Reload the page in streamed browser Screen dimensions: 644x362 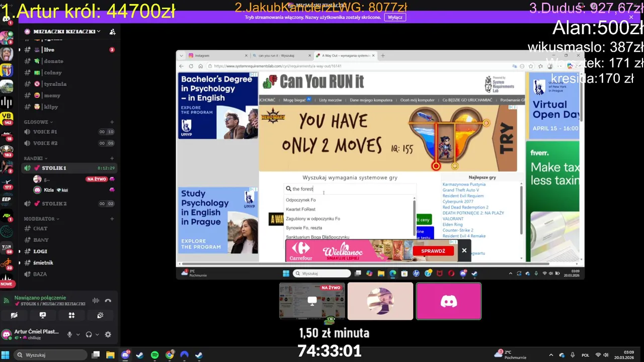click(x=191, y=66)
